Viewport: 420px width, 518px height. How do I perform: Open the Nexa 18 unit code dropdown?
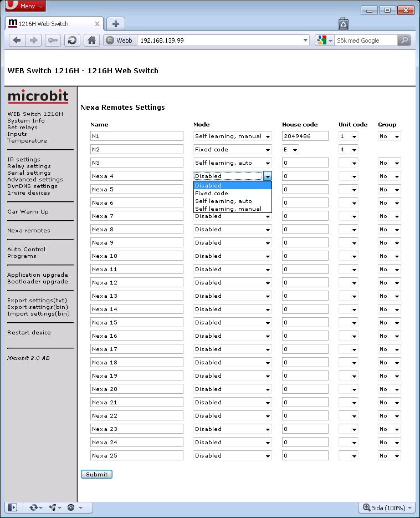click(348, 362)
